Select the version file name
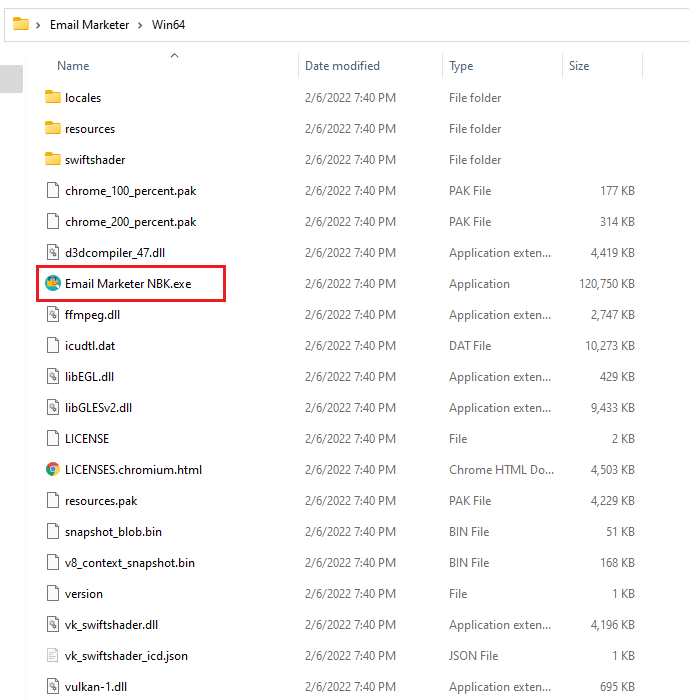The image size is (689, 700). [84, 594]
